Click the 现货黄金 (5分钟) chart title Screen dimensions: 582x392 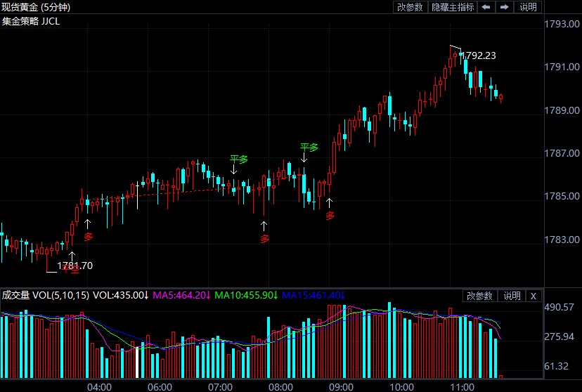(x=36, y=7)
